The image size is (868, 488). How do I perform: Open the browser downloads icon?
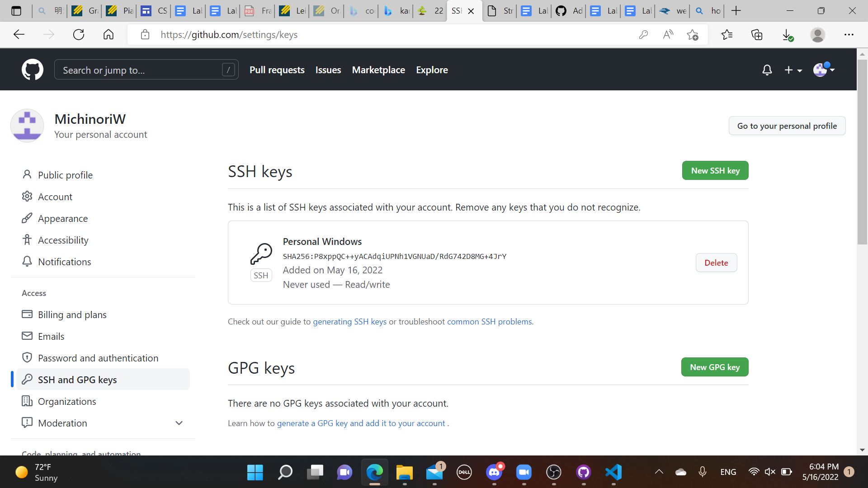(787, 35)
